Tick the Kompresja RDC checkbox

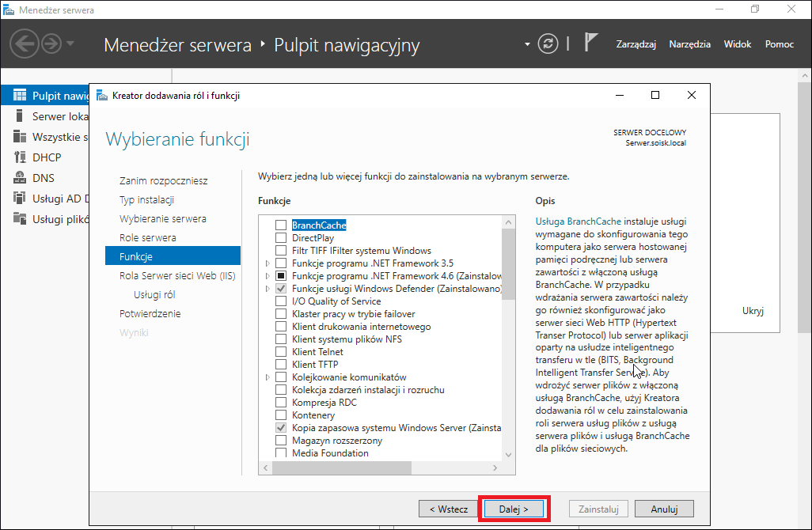coord(281,403)
